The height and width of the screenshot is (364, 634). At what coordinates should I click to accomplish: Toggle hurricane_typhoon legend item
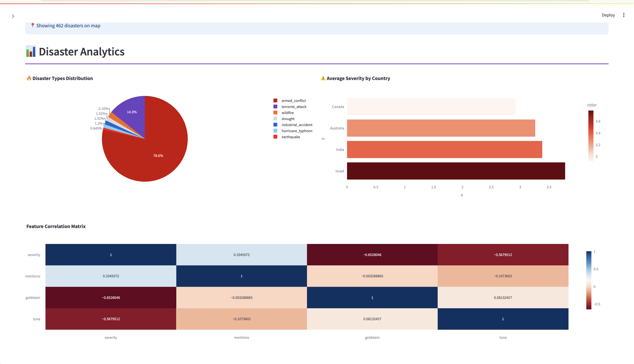click(x=297, y=131)
